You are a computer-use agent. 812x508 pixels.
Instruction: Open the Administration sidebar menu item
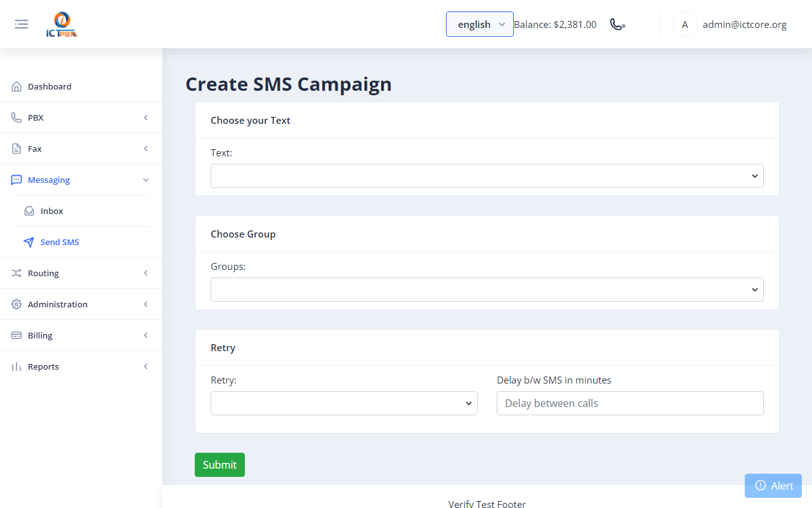tap(81, 304)
